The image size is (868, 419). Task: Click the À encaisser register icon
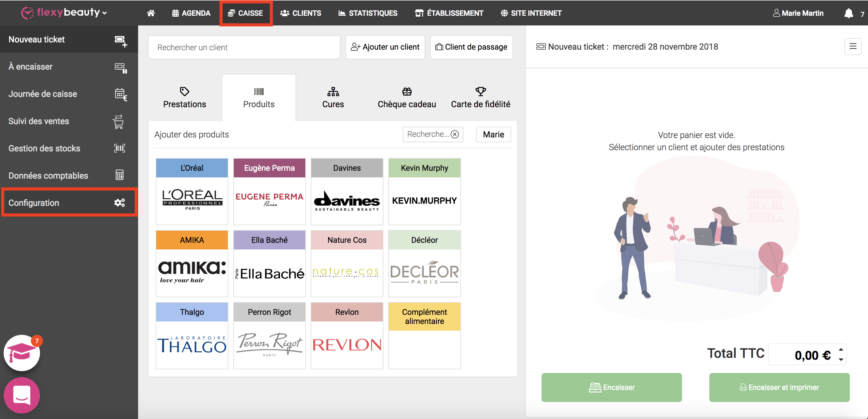point(121,68)
